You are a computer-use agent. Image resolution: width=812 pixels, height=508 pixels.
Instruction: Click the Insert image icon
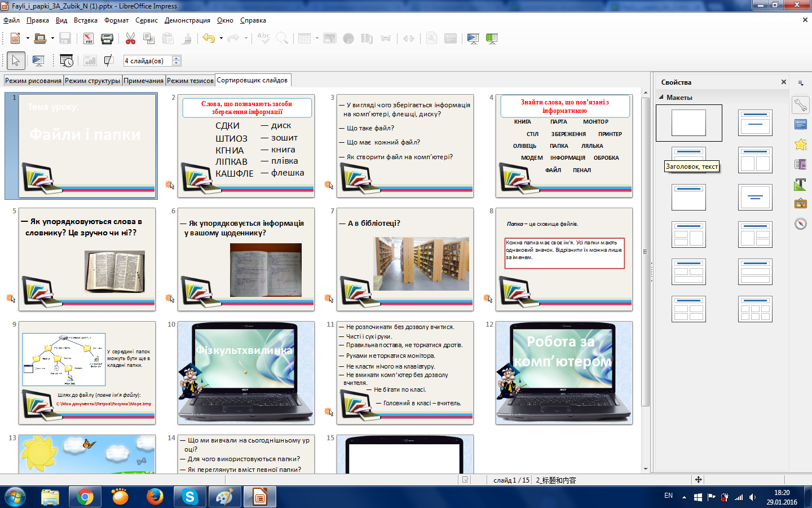330,38
